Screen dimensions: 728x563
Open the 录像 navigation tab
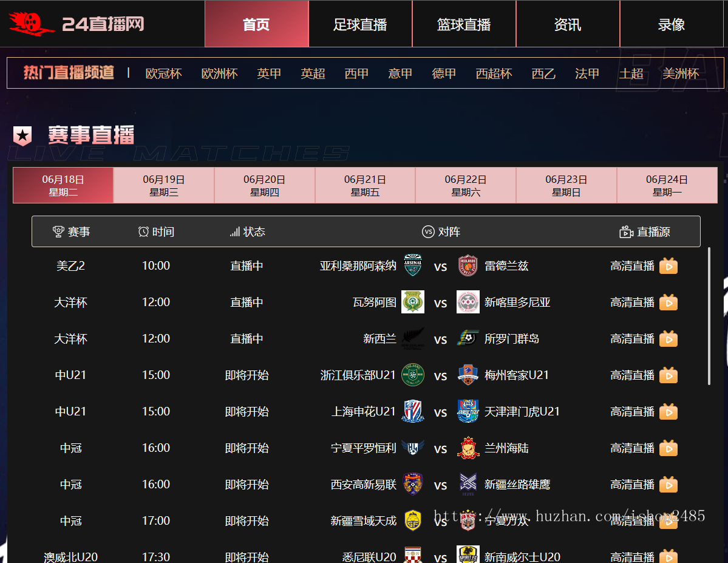[x=672, y=24]
